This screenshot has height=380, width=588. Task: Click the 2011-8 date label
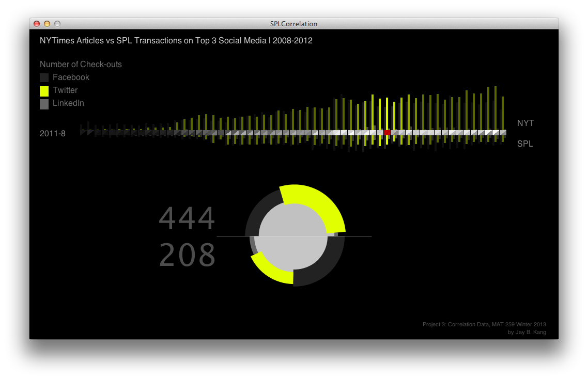pos(52,134)
